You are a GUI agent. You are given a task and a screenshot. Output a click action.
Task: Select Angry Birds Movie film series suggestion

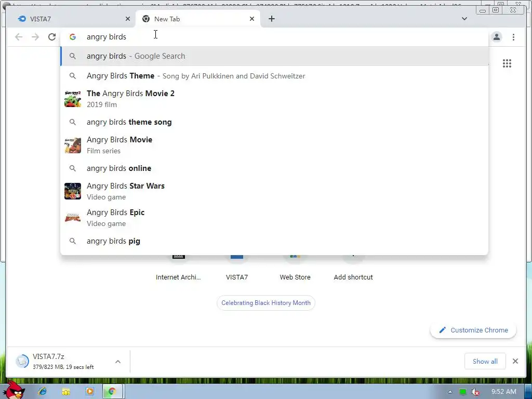[274, 145]
